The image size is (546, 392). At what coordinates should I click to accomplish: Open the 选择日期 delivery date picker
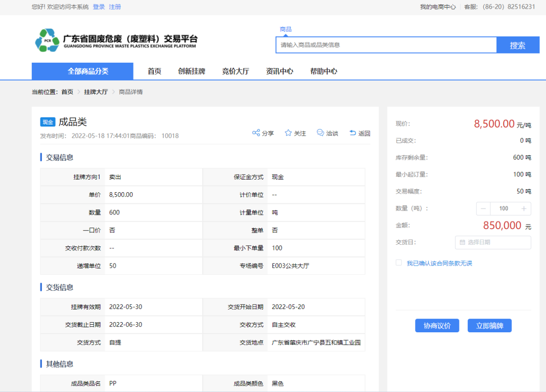pos(493,242)
